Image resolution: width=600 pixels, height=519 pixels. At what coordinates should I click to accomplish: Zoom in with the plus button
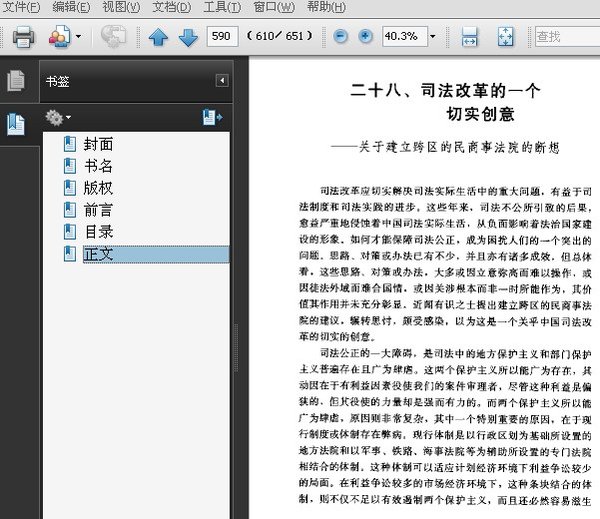[365, 36]
